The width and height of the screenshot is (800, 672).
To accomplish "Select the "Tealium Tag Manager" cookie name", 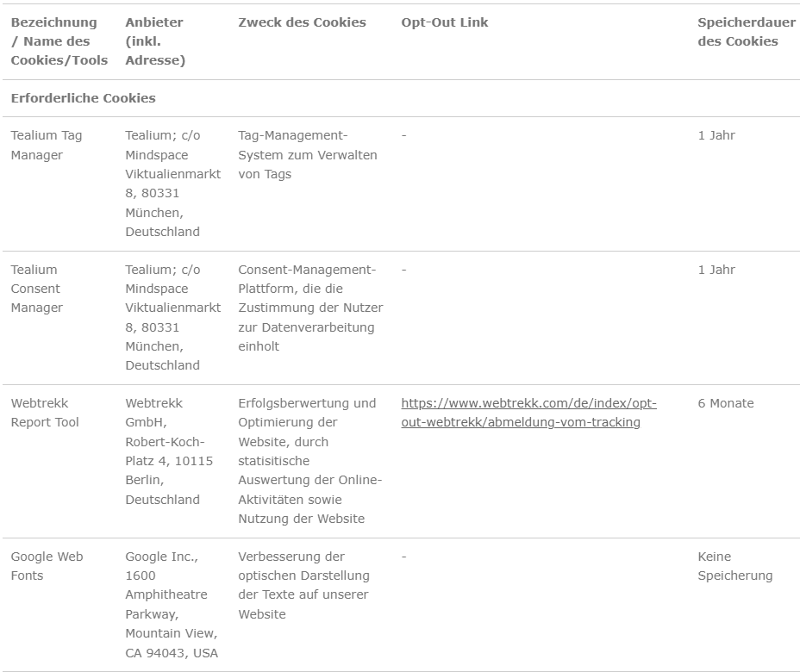I will pyautogui.click(x=47, y=146).
